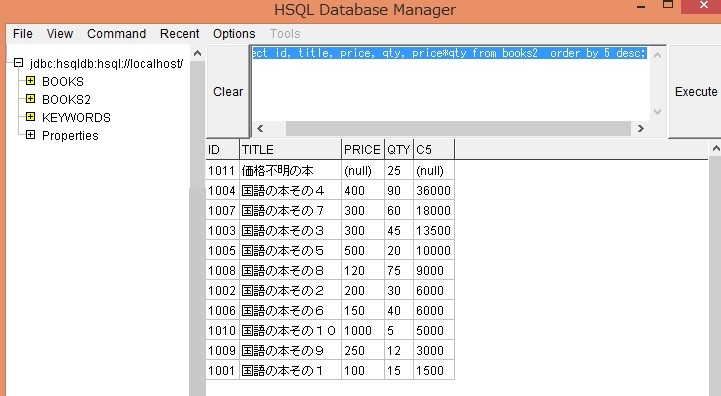Screen dimensions: 721x396
Task: Select the C5 value 1500
Action: [x=434, y=371]
